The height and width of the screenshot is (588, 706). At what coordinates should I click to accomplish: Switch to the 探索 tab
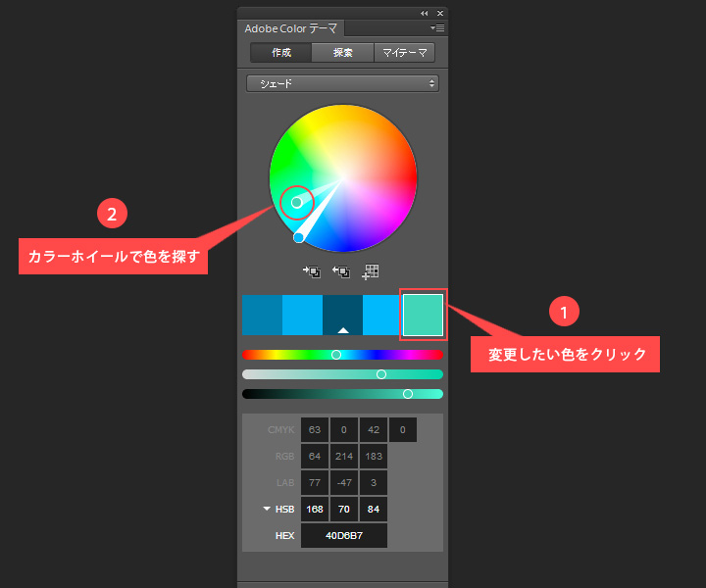click(342, 53)
